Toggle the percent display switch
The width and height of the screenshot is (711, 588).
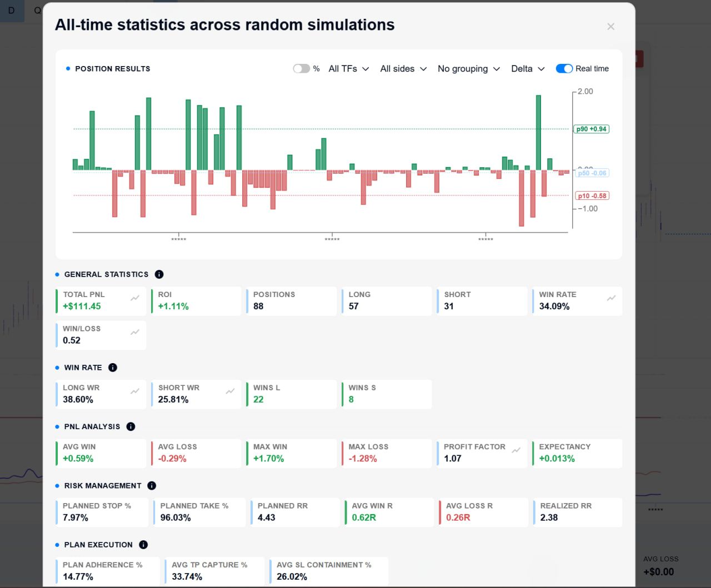301,68
